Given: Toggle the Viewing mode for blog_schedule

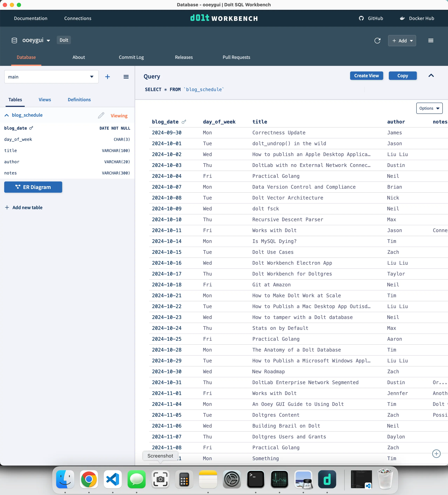Looking at the screenshot, I should pyautogui.click(x=119, y=115).
